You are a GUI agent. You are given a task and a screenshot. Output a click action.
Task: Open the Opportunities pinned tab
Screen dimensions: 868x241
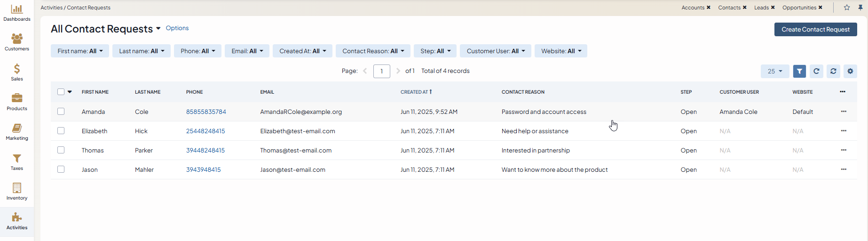click(x=799, y=8)
